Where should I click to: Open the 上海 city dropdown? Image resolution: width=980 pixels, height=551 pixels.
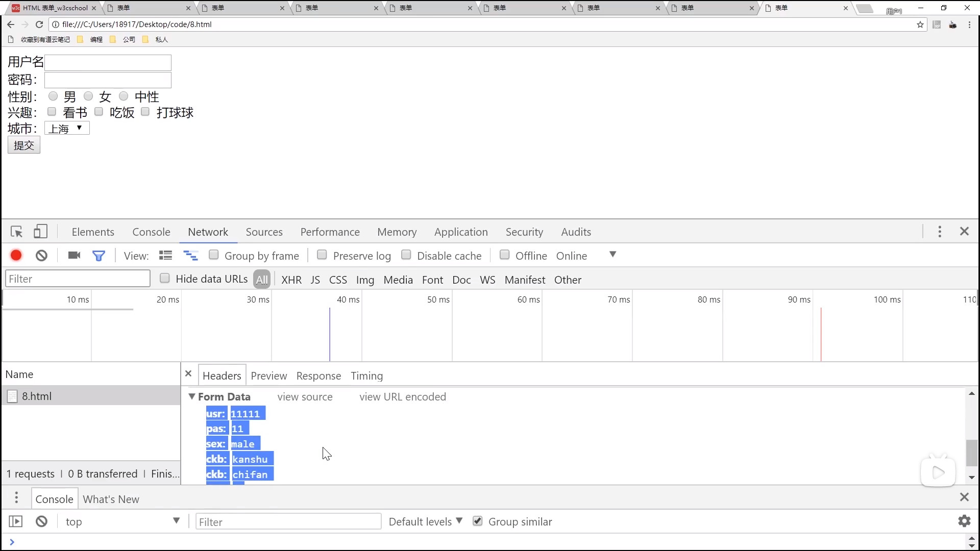point(67,129)
